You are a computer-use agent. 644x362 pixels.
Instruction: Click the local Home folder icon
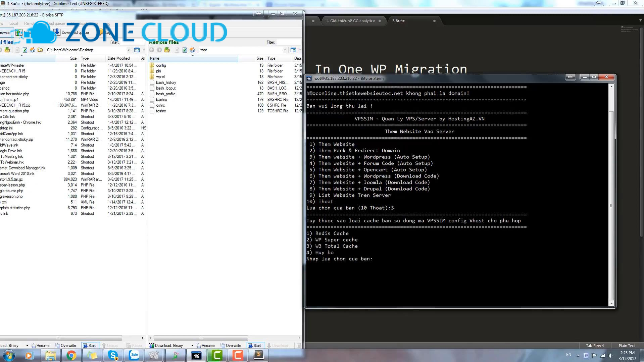click(33, 50)
